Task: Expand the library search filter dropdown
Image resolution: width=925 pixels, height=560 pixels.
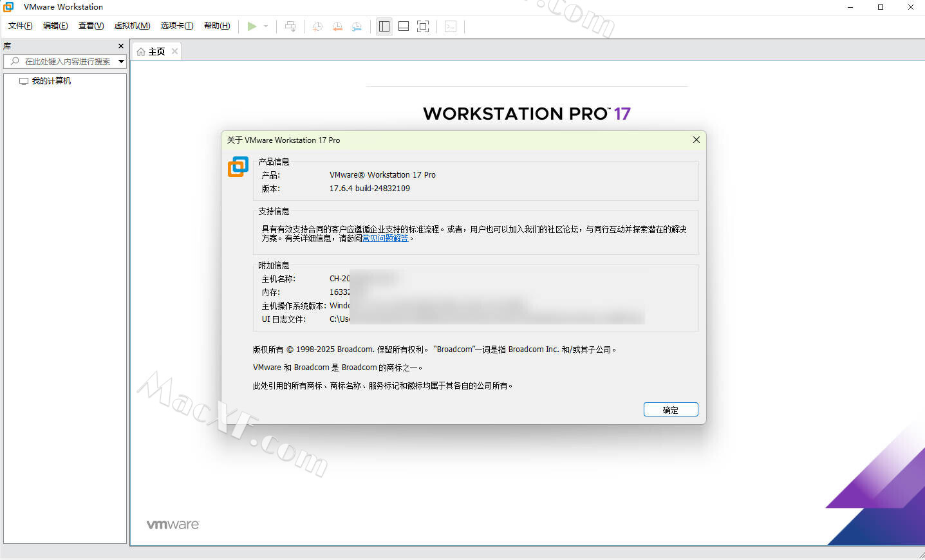Action: pyautogui.click(x=121, y=61)
